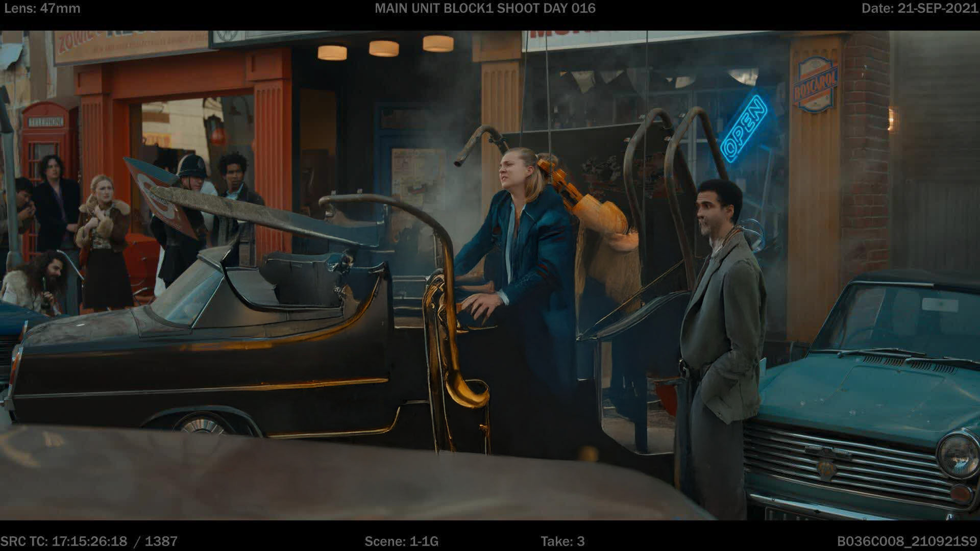Click the middle ceiling lamp above the doorway

(383, 48)
